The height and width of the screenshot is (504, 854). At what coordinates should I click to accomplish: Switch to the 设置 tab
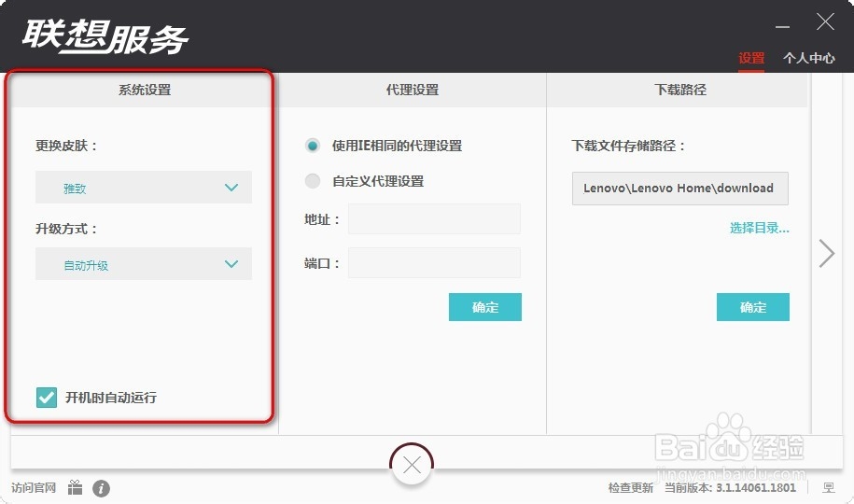coord(751,58)
